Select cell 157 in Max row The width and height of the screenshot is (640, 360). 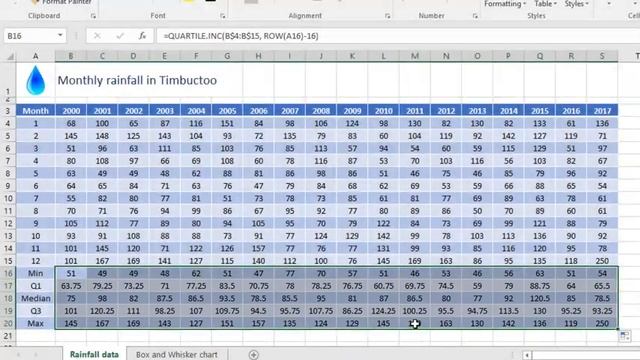point(258,323)
